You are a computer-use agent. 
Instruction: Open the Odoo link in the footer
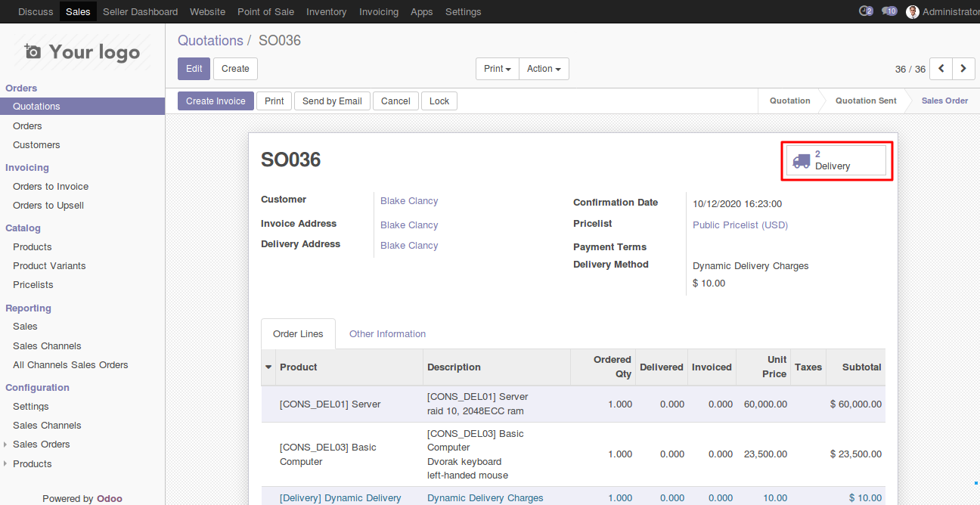(x=110, y=499)
